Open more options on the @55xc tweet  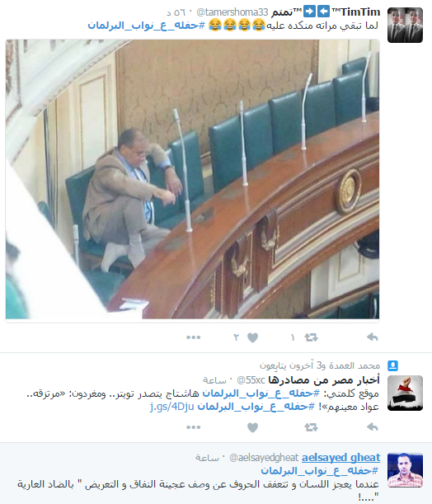click(x=194, y=427)
